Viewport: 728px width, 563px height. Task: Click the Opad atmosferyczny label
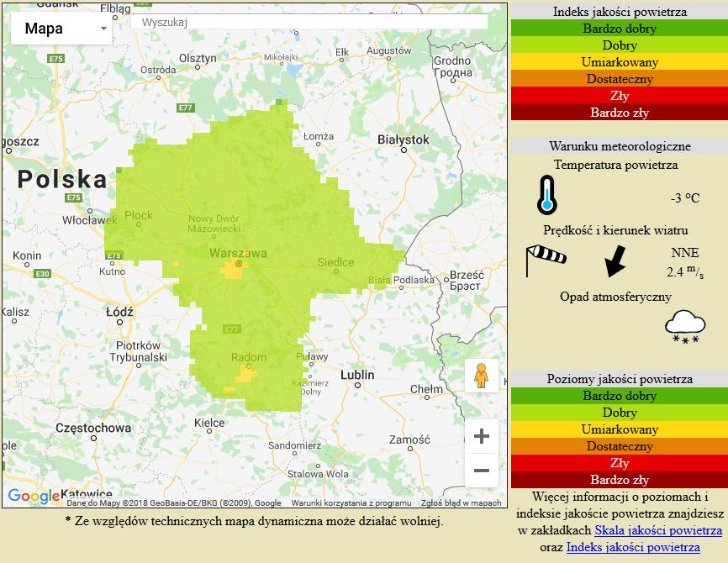pyautogui.click(x=615, y=297)
